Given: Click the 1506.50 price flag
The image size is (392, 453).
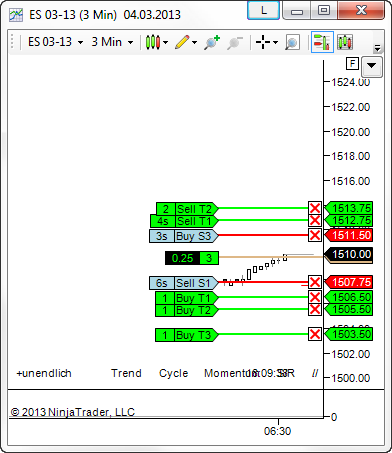Looking at the screenshot, I should pyautogui.click(x=348, y=297).
